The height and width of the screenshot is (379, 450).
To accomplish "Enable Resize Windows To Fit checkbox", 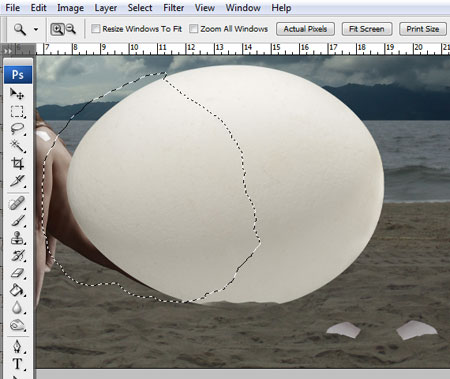I will coord(95,29).
